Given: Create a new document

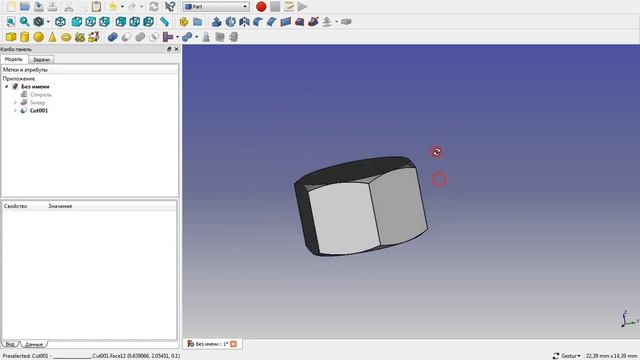Looking at the screenshot, I should [11, 7].
